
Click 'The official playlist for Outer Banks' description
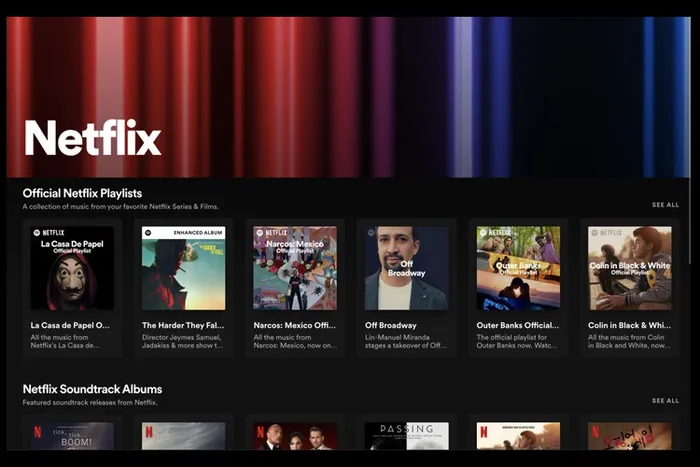coord(517,342)
